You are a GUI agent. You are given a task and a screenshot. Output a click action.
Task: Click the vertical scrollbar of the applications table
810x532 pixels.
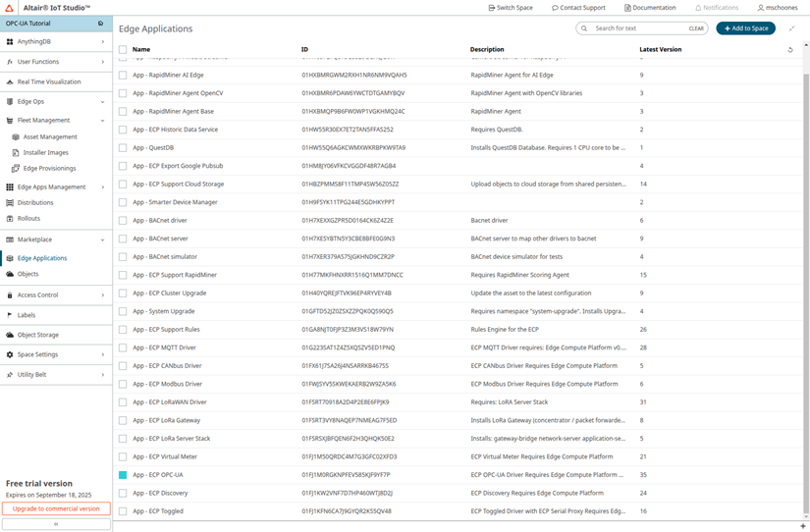click(806, 294)
